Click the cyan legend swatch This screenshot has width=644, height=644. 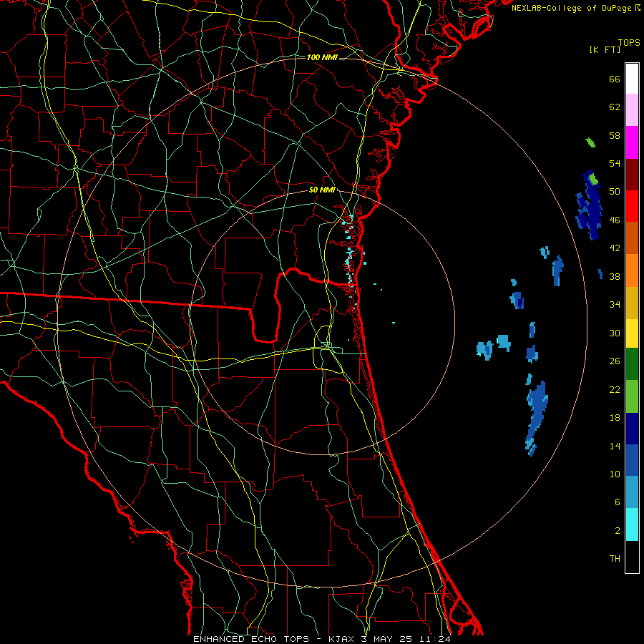[632, 525]
